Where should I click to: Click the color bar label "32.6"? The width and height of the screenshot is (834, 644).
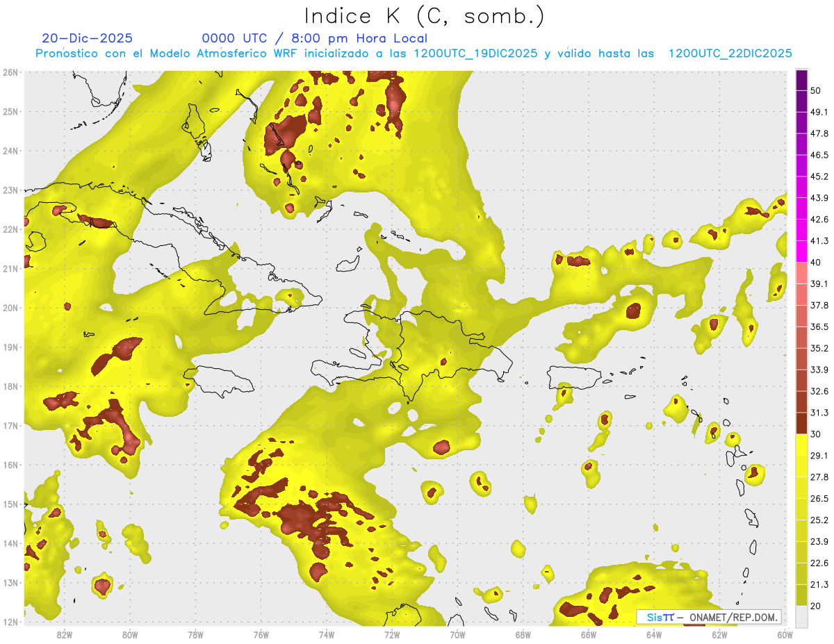tap(819, 391)
